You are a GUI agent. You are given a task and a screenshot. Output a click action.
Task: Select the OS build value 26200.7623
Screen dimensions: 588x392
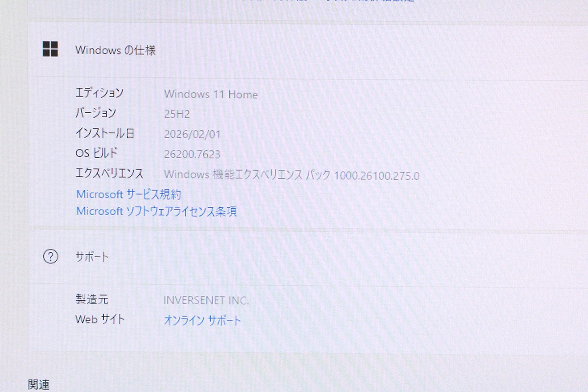[192, 154]
